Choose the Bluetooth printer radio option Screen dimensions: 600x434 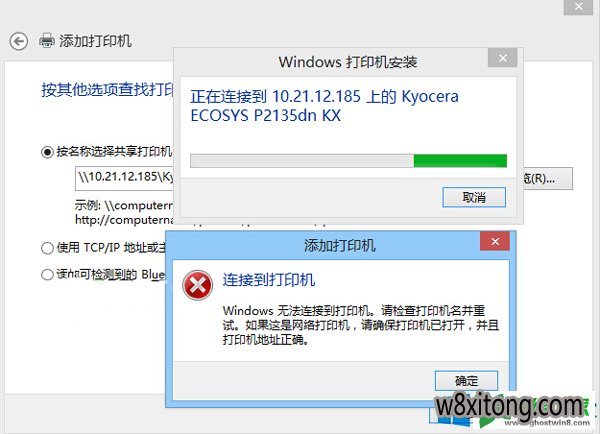47,274
